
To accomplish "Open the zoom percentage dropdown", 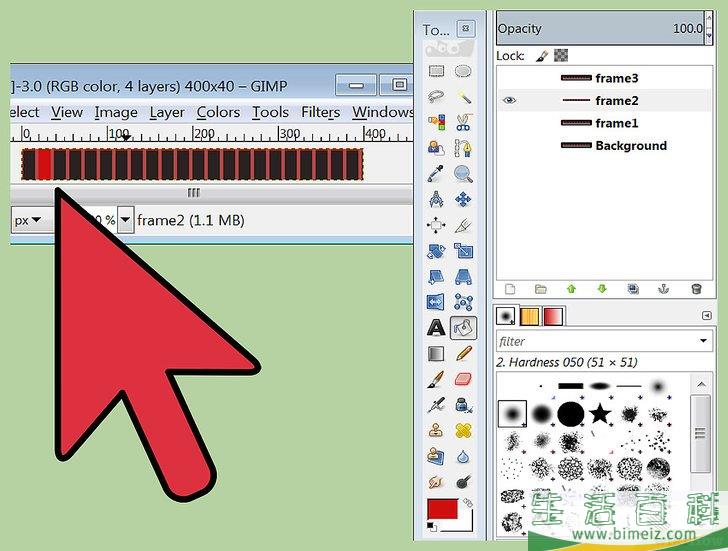I will pos(125,220).
